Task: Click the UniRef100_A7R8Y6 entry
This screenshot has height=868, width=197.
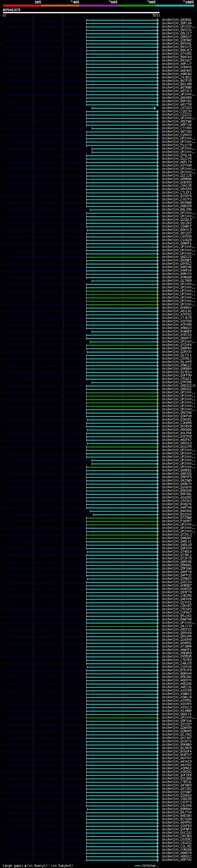Action: 176,67
